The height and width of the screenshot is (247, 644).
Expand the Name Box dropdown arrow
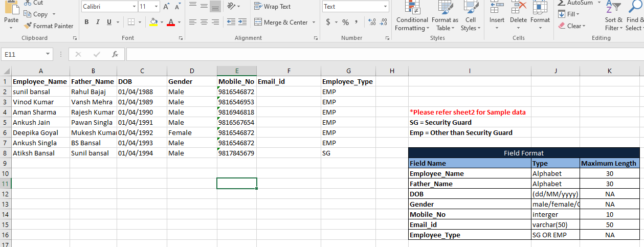48,54
